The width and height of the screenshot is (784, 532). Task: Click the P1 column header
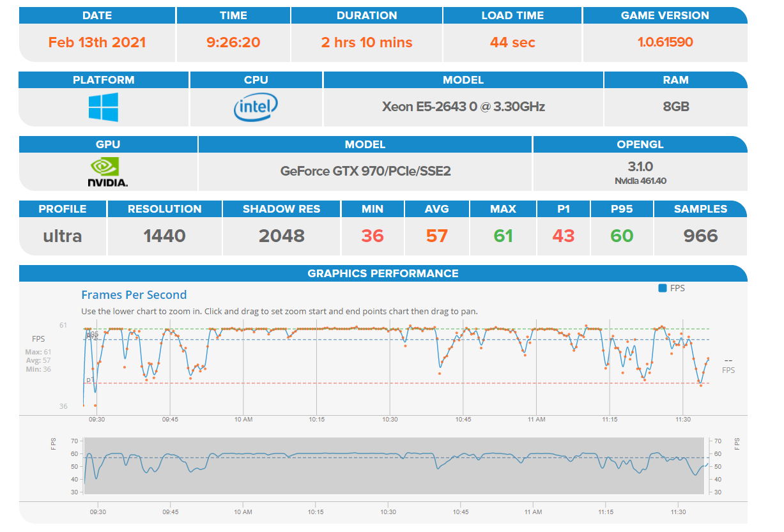tap(563, 209)
